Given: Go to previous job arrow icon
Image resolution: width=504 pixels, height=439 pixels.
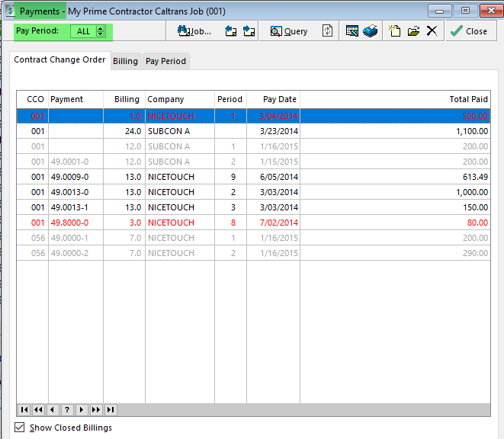Looking at the screenshot, I should point(230,31).
